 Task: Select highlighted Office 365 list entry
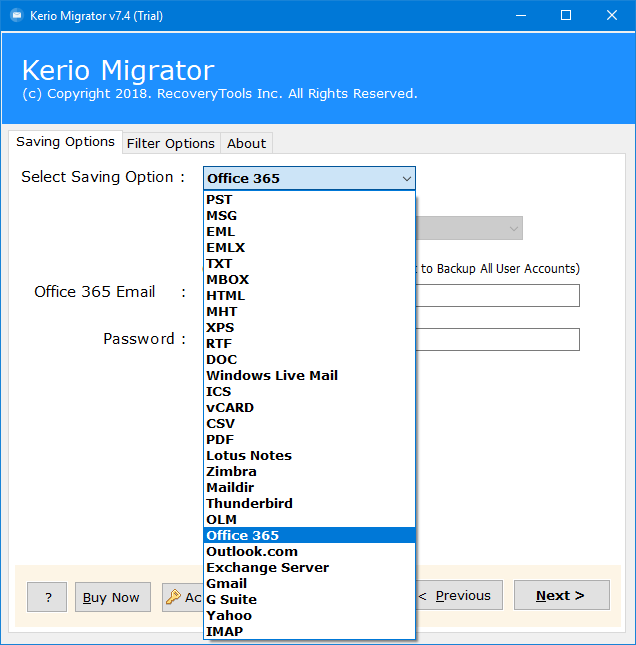pos(309,536)
